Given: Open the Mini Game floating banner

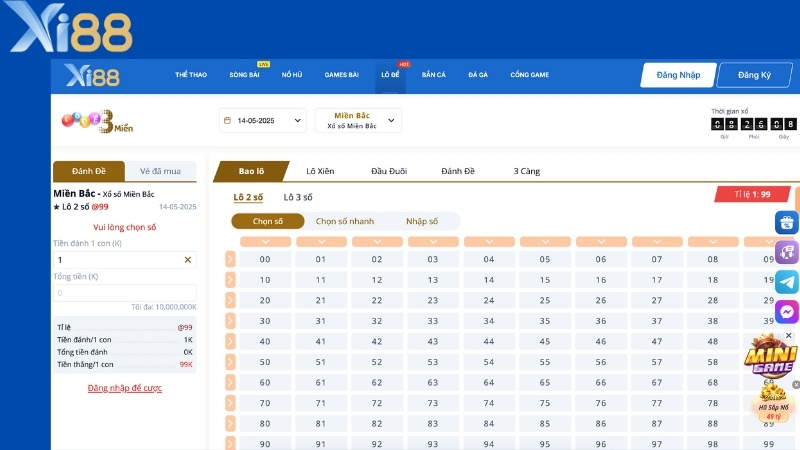Looking at the screenshot, I should pos(770,356).
